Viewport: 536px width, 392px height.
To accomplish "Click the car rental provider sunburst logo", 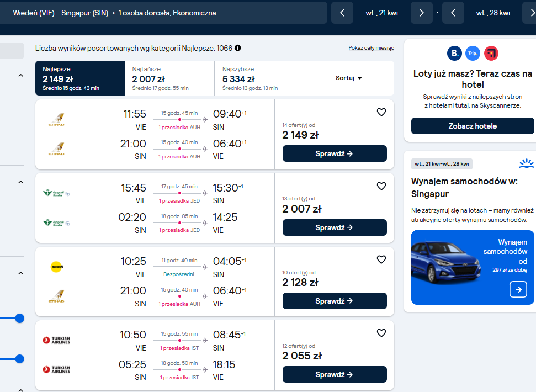I will click(527, 164).
